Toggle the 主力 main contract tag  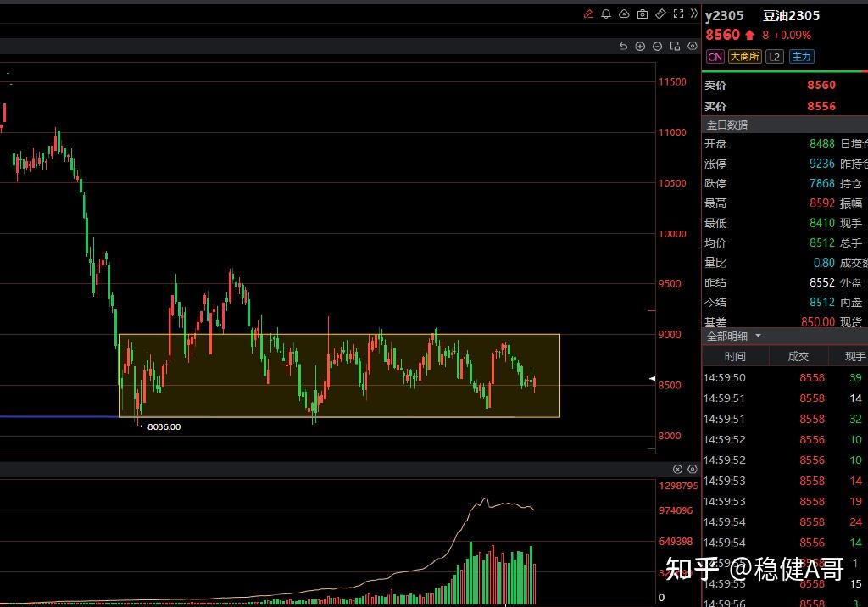801,57
